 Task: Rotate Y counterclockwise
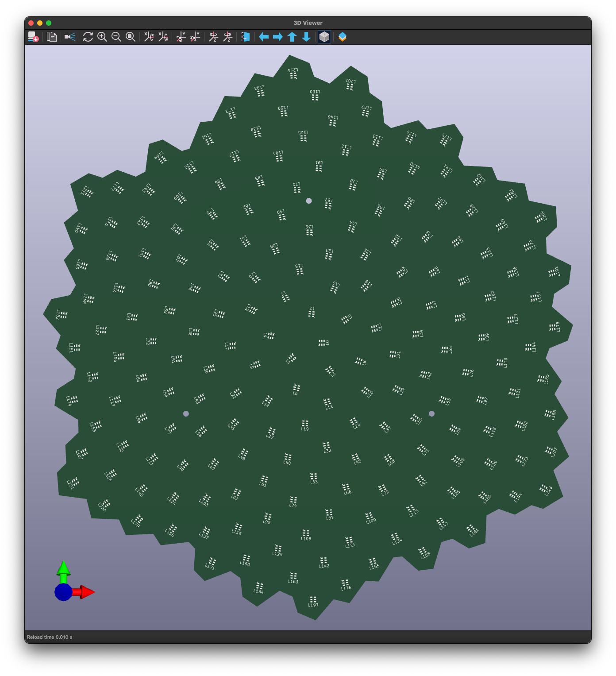195,37
